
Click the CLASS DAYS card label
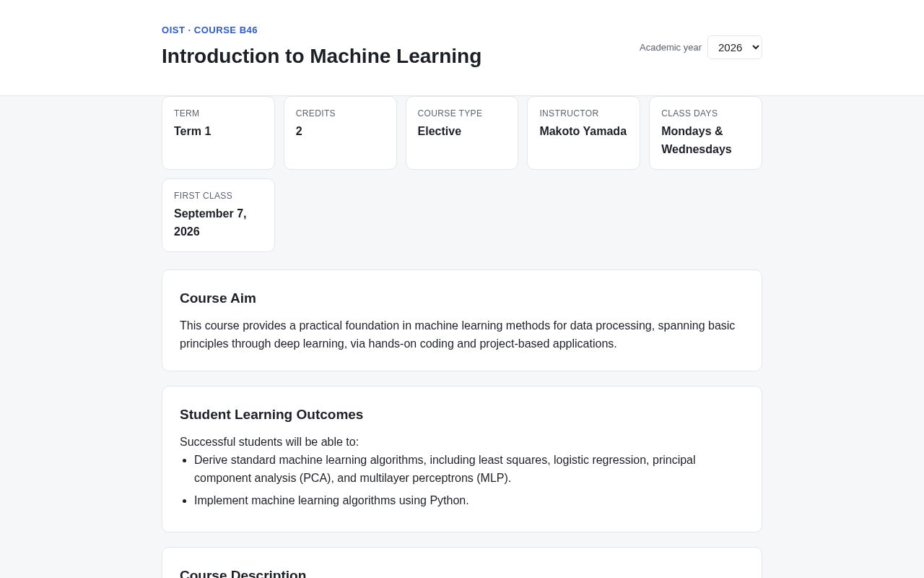click(x=689, y=113)
